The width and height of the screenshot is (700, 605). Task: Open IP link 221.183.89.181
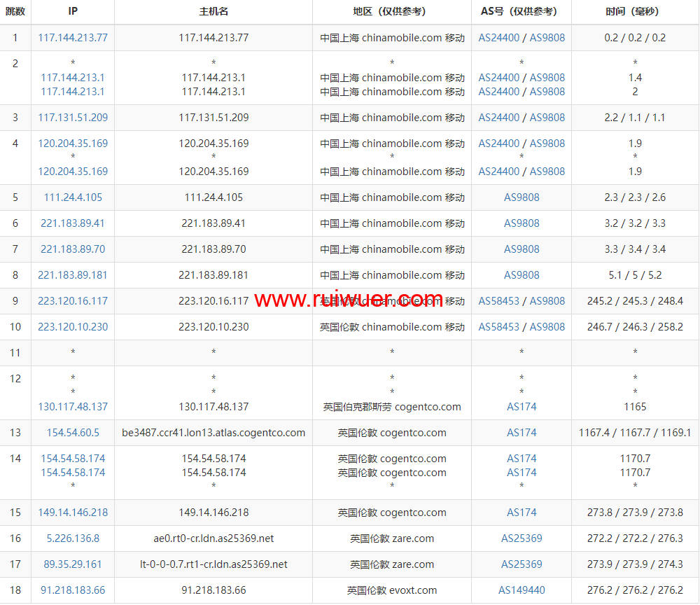(73, 275)
